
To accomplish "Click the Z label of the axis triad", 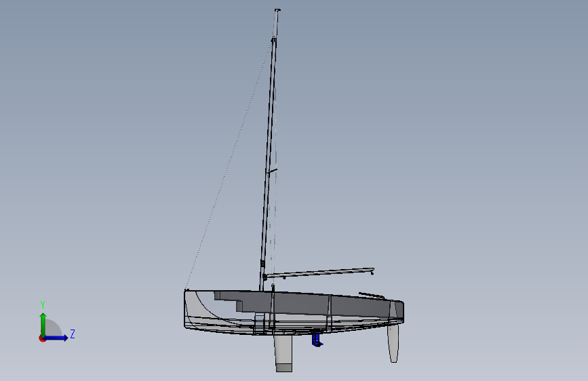I will point(73,334).
